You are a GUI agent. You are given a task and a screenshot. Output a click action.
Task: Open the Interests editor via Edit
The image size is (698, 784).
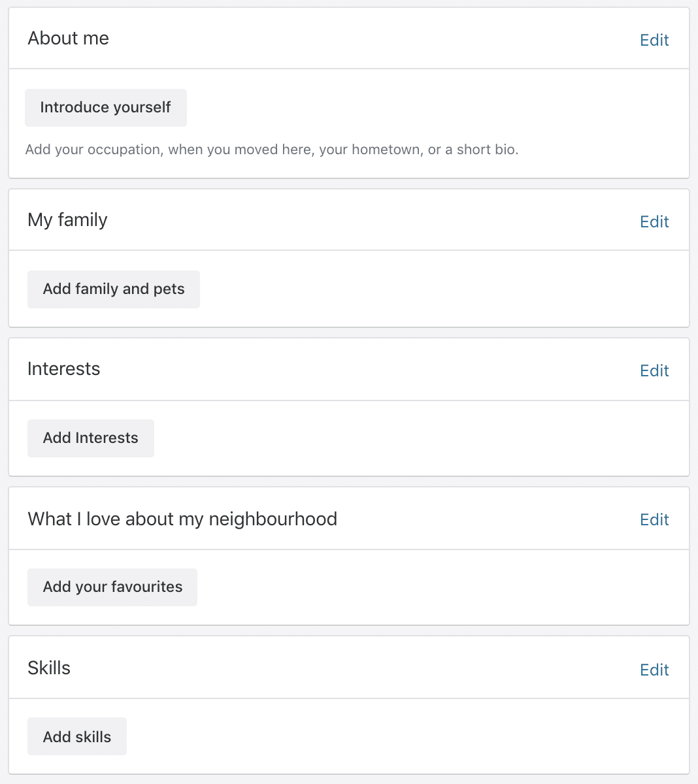[x=654, y=370]
